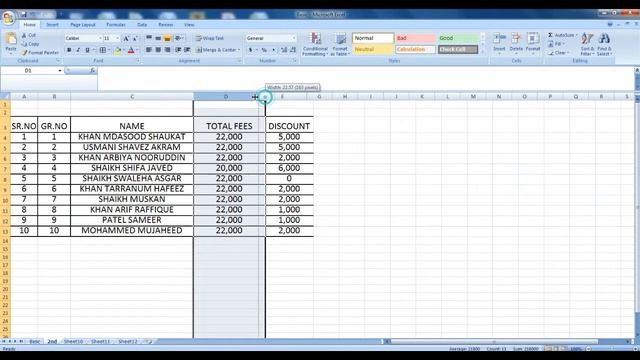
Task: Open Format as Table gallery
Action: coord(340,44)
